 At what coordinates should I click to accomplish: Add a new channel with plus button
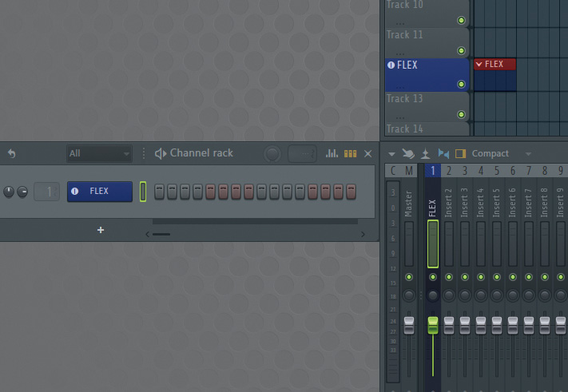[101, 230]
